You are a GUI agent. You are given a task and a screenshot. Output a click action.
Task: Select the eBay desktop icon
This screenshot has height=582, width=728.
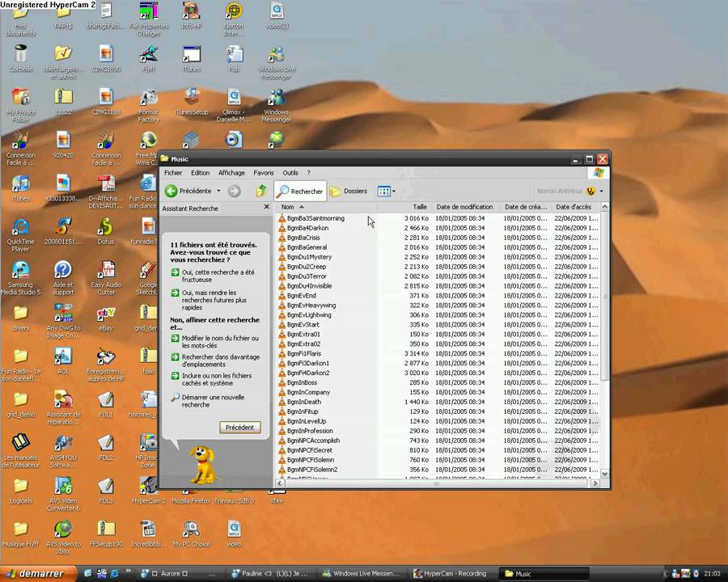(106, 318)
